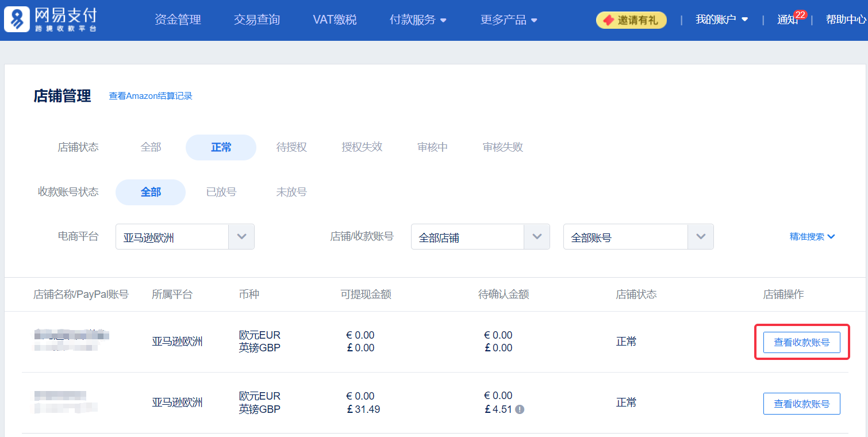Open the 电商平台 dropdown showing 亚马逊欧洲
The width and height of the screenshot is (868, 437).
coord(185,237)
